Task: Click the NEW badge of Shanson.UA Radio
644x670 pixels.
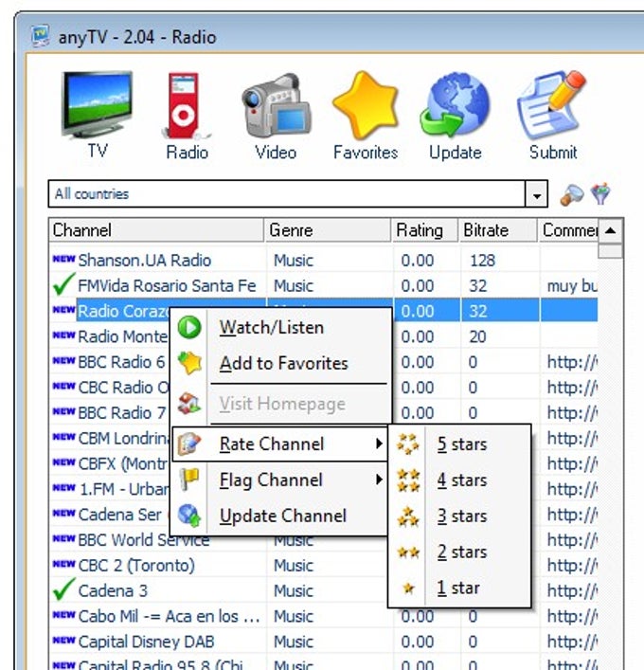Action: [63, 259]
